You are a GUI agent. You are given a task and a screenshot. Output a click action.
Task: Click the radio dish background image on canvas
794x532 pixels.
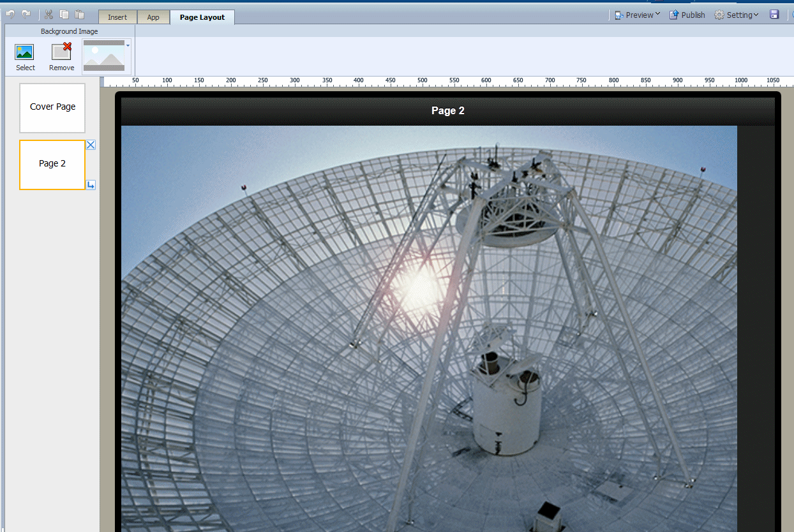[x=429, y=329]
